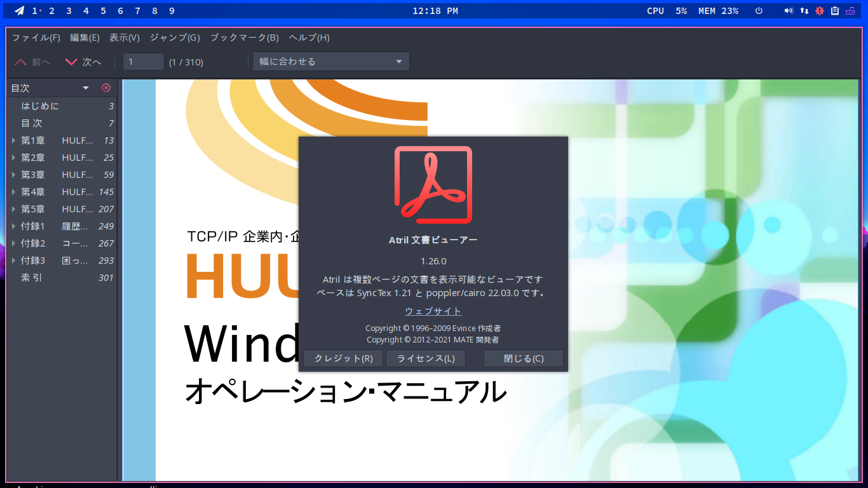Click the page number input field
868x488 pixels.
pos(144,62)
